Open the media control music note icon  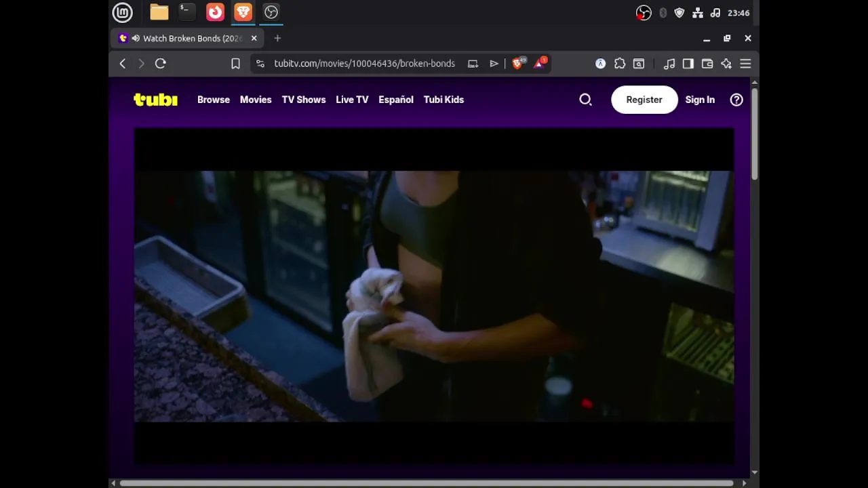click(x=669, y=64)
